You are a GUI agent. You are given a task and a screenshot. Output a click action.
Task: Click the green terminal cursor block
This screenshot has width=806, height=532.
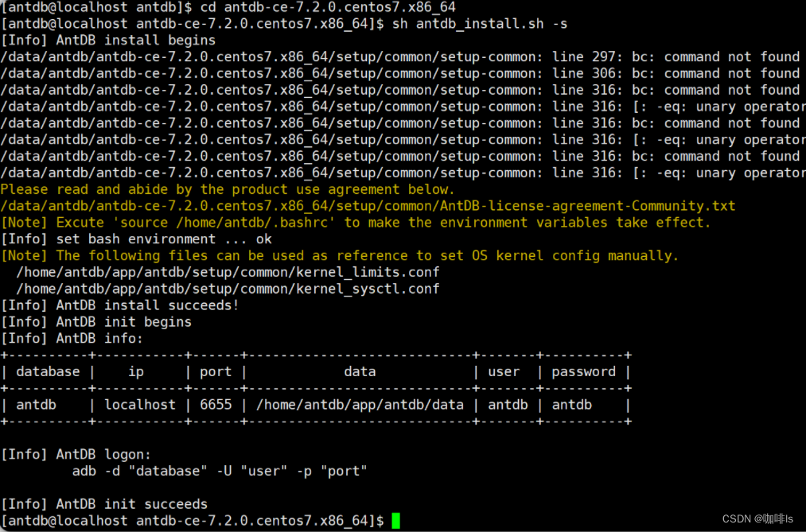pos(395,520)
